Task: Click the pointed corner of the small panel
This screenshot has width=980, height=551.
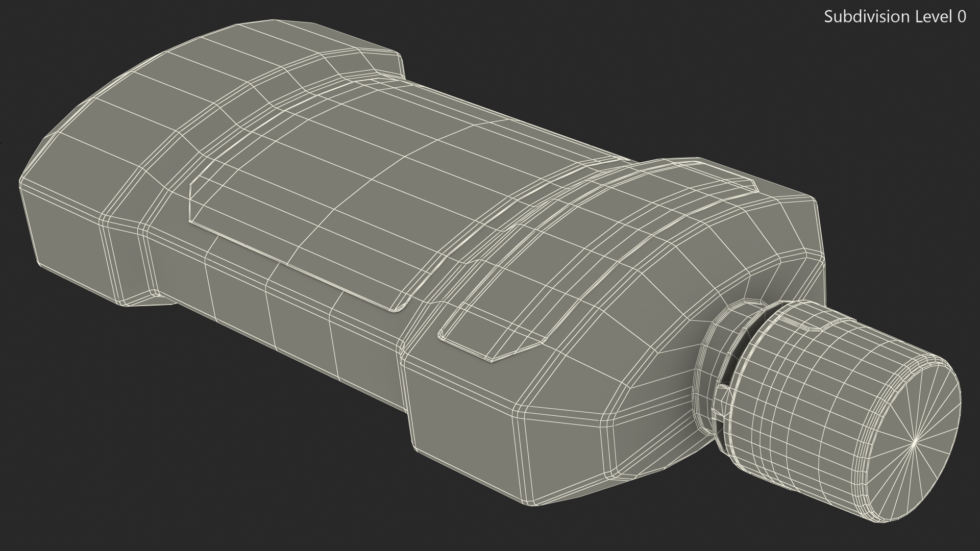Action: pos(493,361)
